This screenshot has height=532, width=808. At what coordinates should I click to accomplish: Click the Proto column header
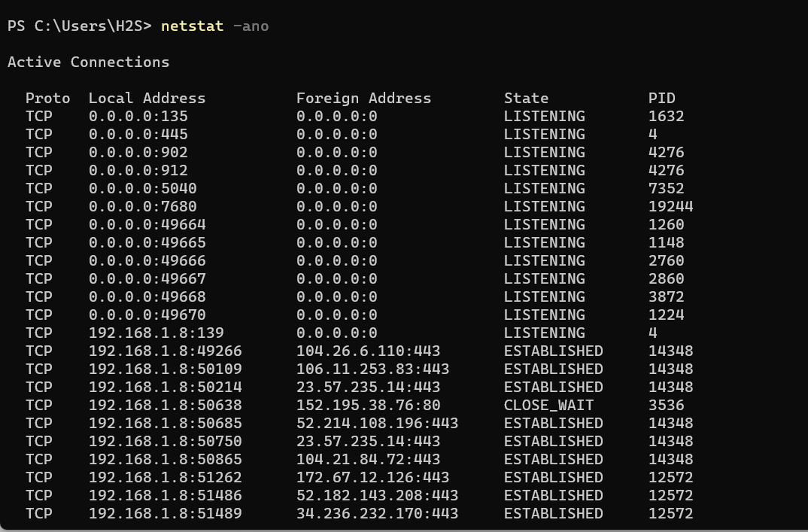(47, 98)
